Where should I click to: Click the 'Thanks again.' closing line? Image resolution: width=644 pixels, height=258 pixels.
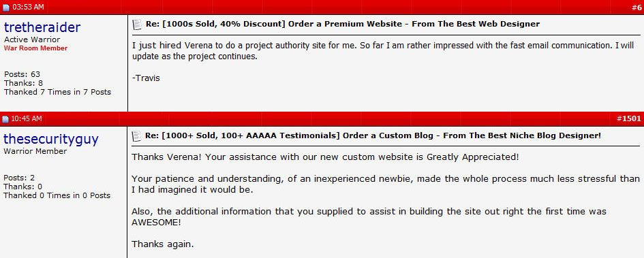(163, 244)
